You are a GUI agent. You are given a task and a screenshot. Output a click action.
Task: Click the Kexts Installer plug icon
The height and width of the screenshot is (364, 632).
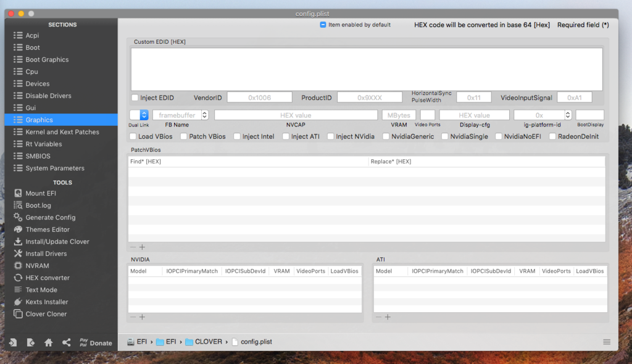pos(18,302)
